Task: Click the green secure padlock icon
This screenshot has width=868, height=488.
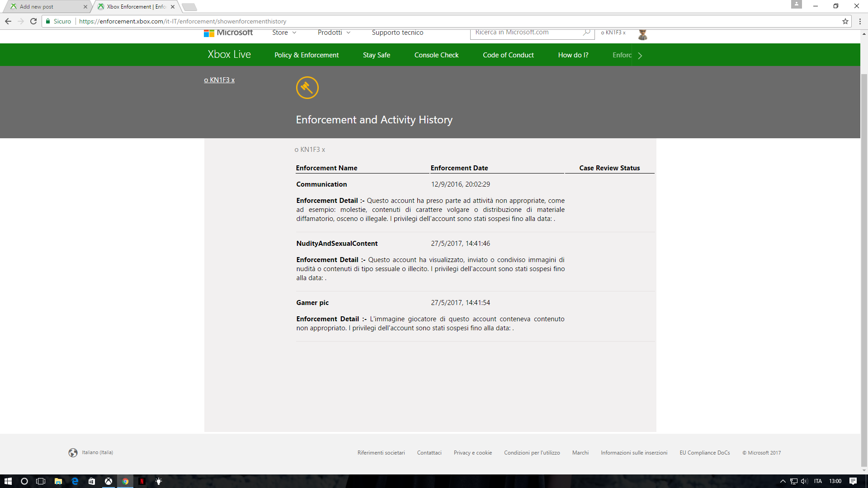Action: [x=48, y=21]
